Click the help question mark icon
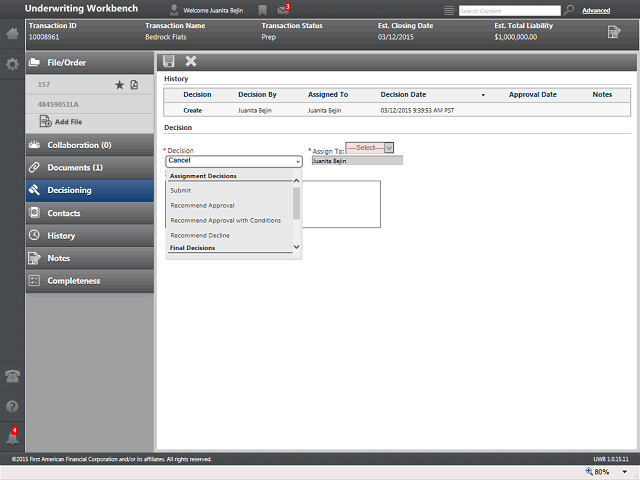 pos(12,407)
